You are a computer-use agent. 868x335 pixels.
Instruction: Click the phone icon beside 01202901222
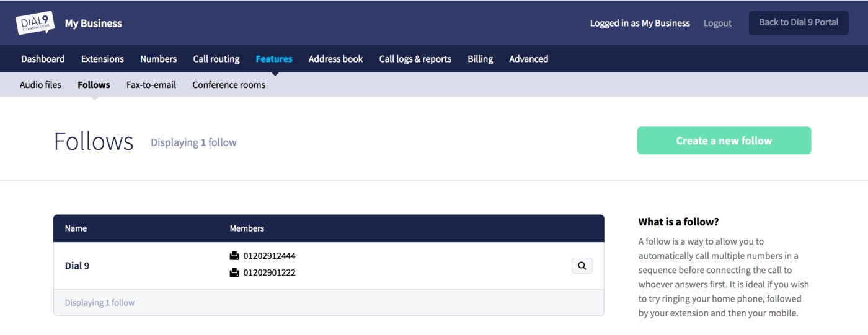point(234,272)
